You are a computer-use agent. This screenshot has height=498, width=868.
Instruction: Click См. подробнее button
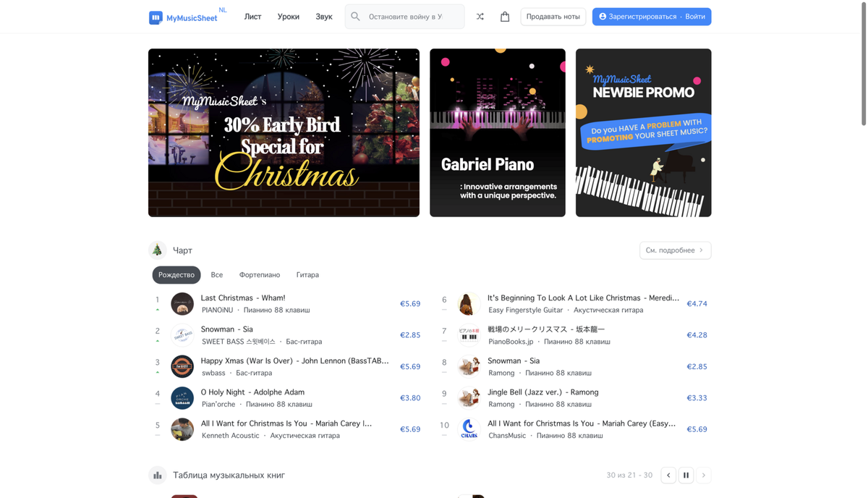click(675, 250)
